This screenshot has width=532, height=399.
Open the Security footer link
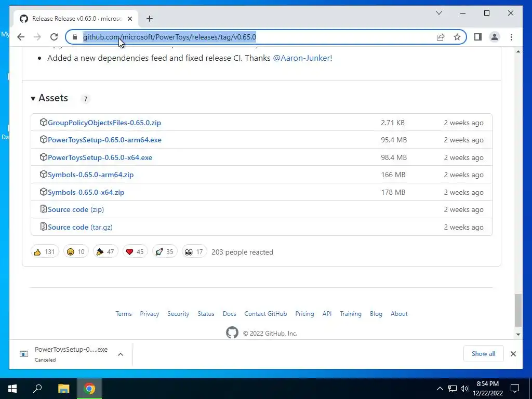178,314
